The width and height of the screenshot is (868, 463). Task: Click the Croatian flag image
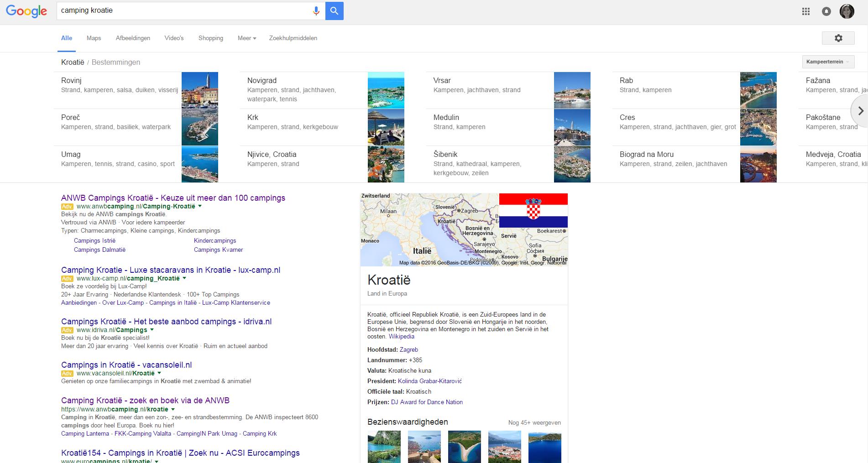click(533, 210)
